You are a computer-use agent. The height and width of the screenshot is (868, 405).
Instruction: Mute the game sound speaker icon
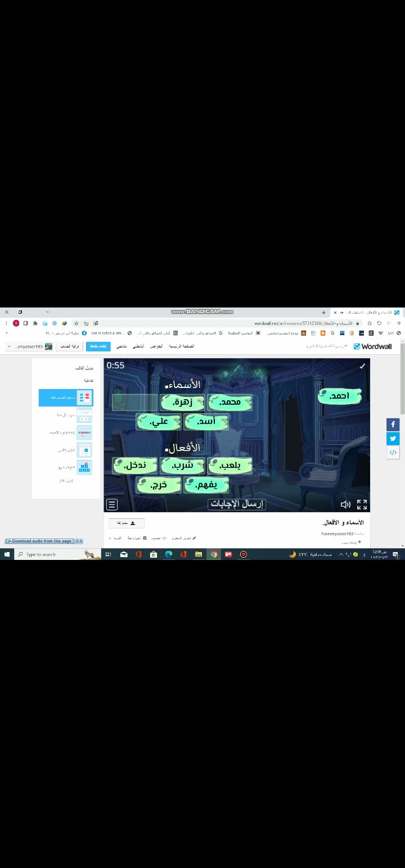tap(345, 504)
